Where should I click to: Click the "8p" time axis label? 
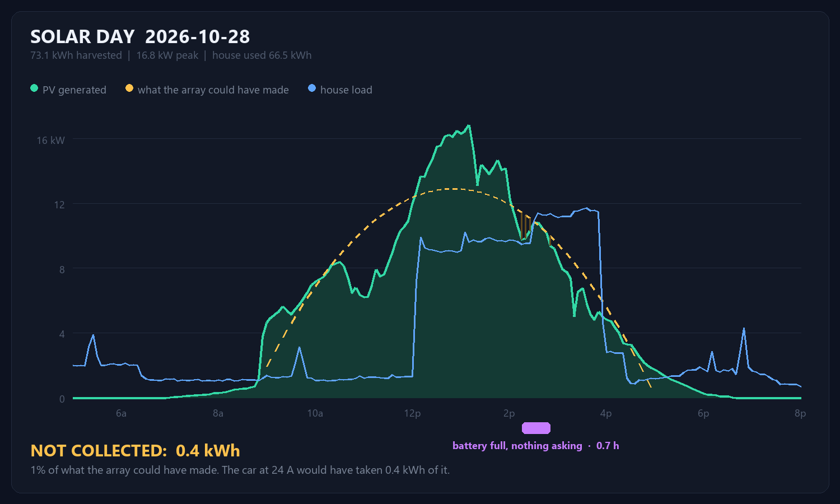click(x=800, y=414)
